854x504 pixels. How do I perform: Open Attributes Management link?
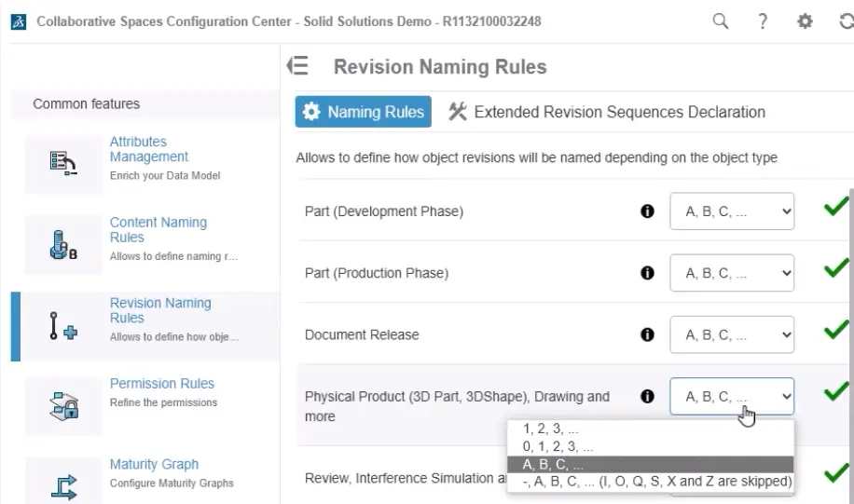[x=148, y=149]
